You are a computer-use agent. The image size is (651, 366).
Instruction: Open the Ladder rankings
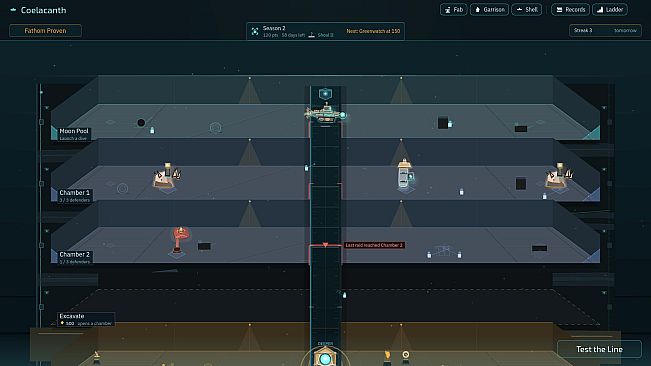coord(609,10)
